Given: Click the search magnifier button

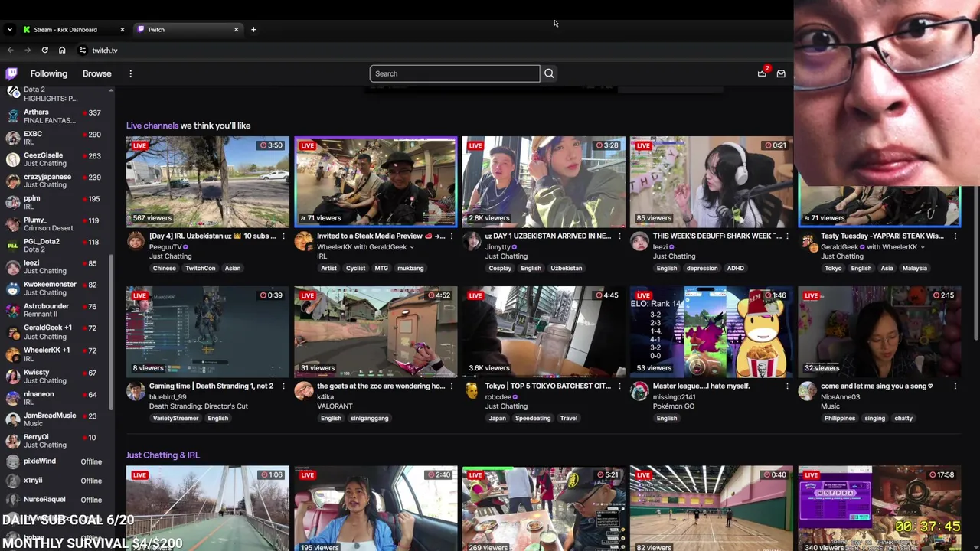Looking at the screenshot, I should coord(549,73).
